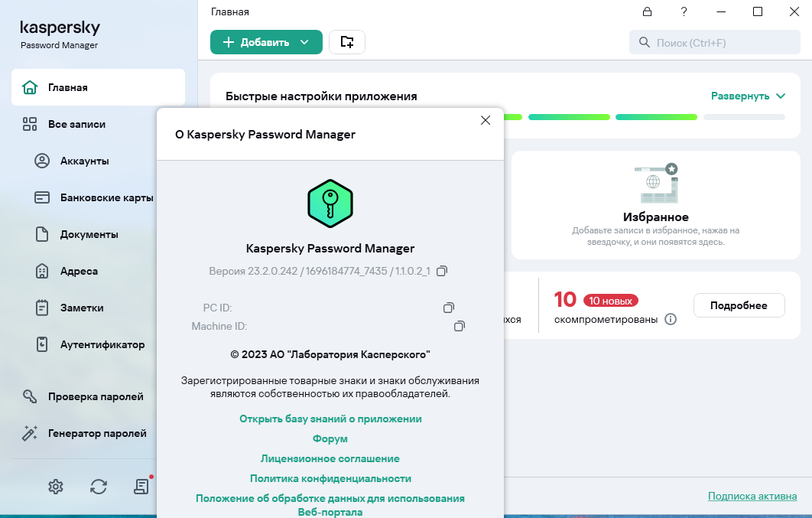This screenshot has width=812, height=518.
Task: Open help question mark icon
Action: pyautogui.click(x=684, y=12)
